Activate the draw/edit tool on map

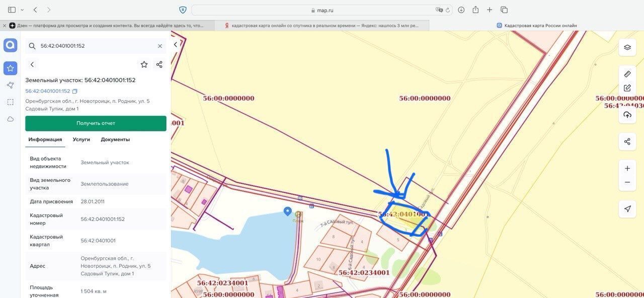[x=627, y=88]
